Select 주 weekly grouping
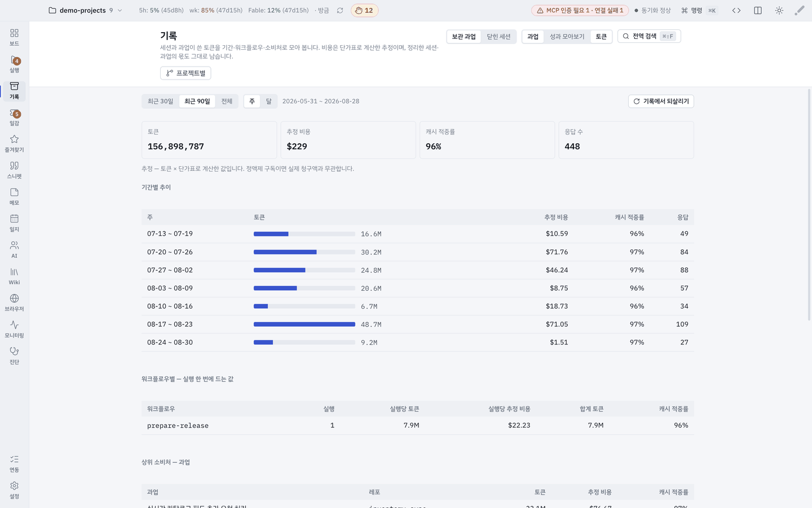This screenshot has height=508, width=812. pos(252,101)
